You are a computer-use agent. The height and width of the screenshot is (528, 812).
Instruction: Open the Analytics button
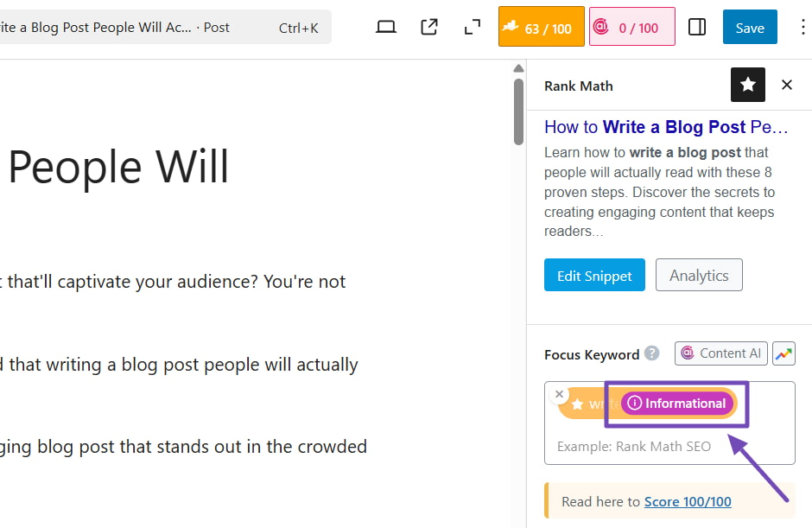[x=699, y=276]
